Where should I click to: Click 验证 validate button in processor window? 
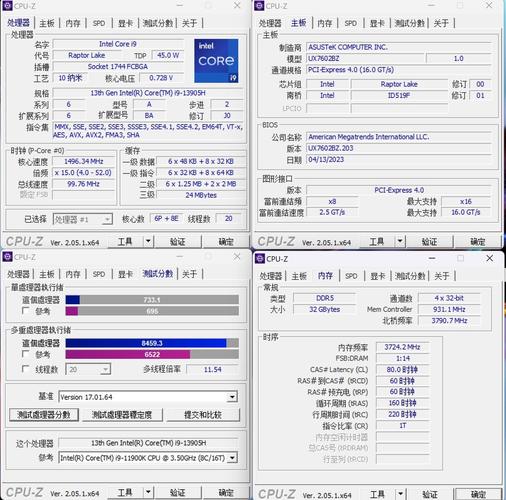click(x=177, y=241)
